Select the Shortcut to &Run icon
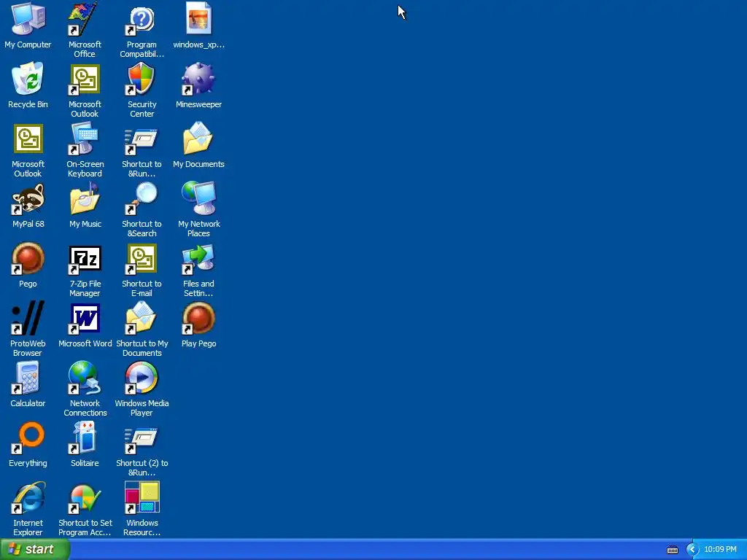The width and height of the screenshot is (747, 560). pyautogui.click(x=142, y=141)
